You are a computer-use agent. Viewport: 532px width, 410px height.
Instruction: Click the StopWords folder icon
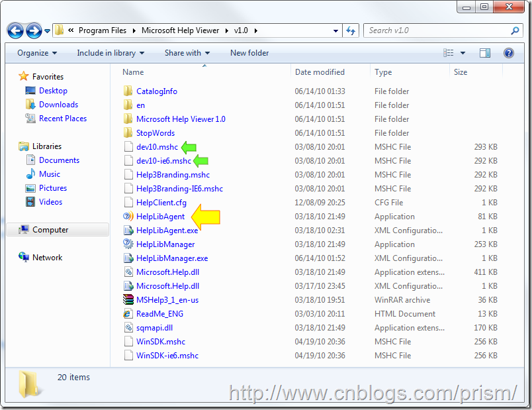pos(128,132)
